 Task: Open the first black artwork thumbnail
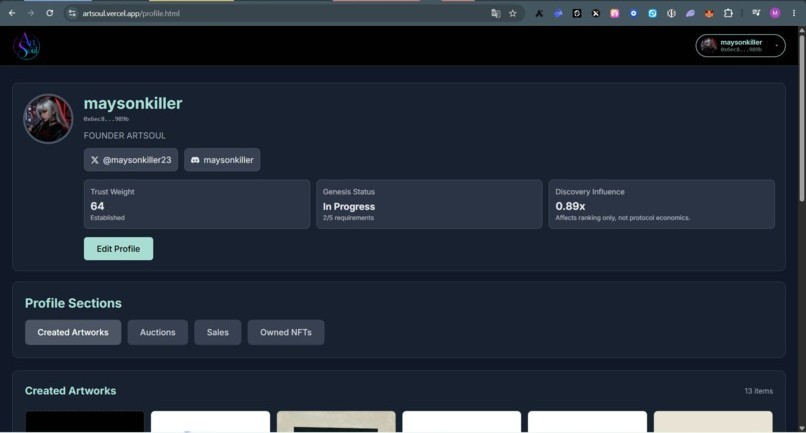(x=85, y=422)
